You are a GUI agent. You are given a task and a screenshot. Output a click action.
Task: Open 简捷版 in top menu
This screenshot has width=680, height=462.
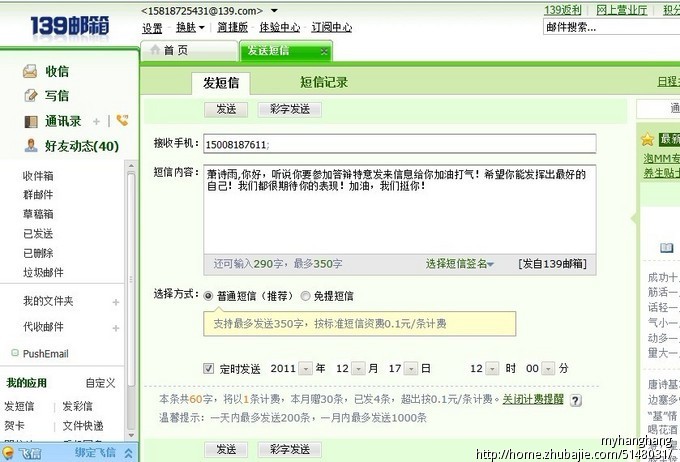(232, 27)
